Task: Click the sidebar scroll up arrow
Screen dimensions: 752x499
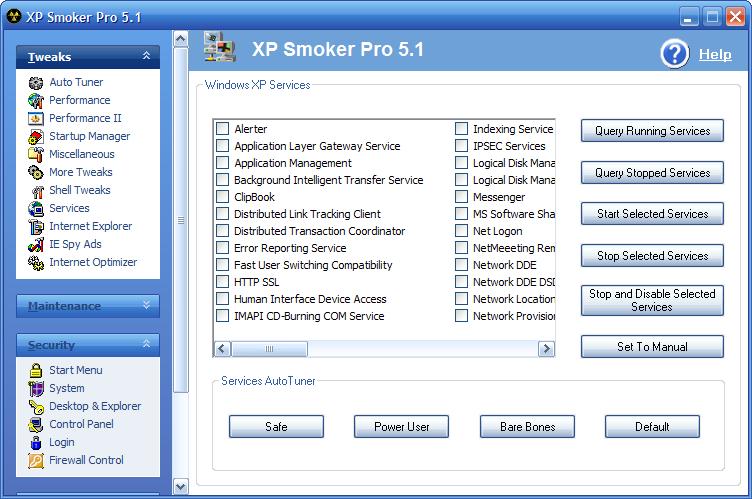Action: click(x=181, y=39)
